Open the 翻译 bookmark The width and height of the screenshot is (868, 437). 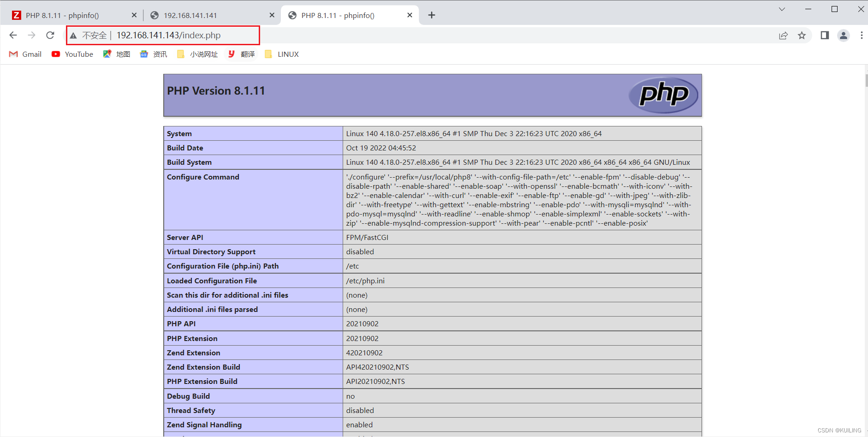241,54
